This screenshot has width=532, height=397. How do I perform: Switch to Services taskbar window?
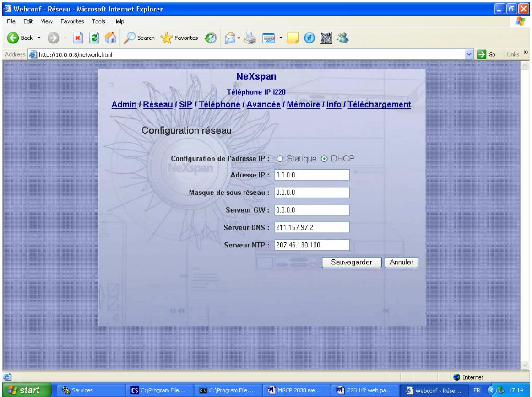82,390
